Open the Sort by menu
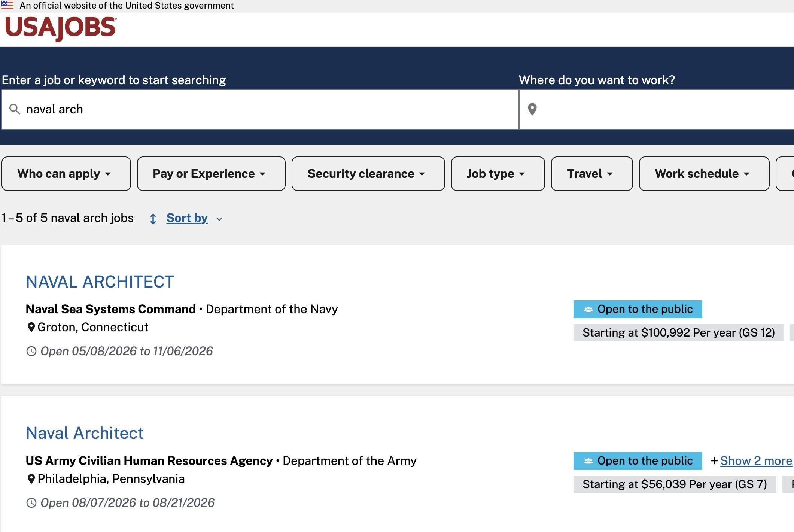 click(187, 218)
